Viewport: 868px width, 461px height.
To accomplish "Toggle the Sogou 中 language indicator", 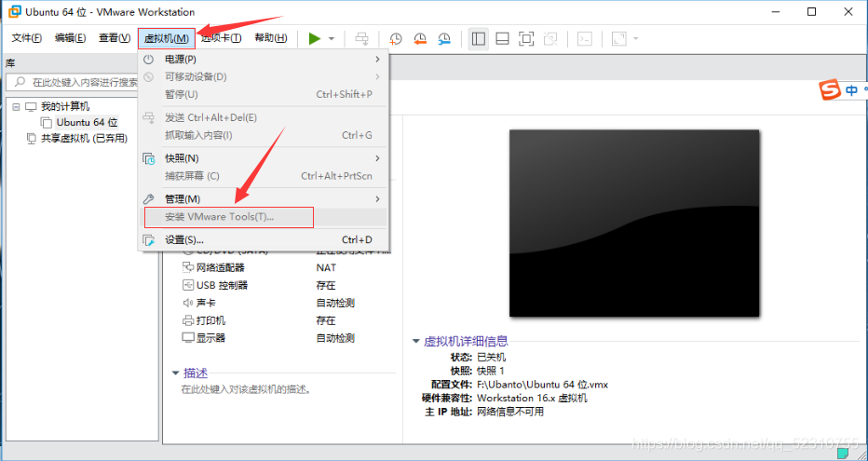I will tap(851, 90).
